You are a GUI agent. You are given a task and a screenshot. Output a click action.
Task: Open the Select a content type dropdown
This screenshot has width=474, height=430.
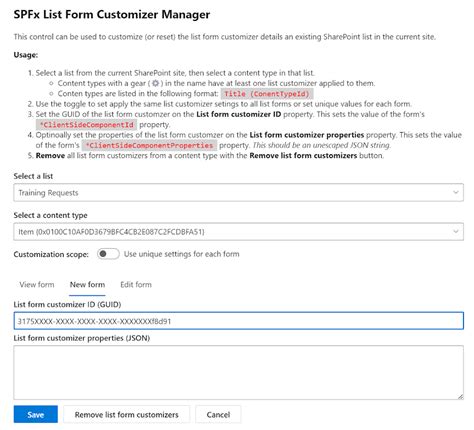click(x=238, y=232)
